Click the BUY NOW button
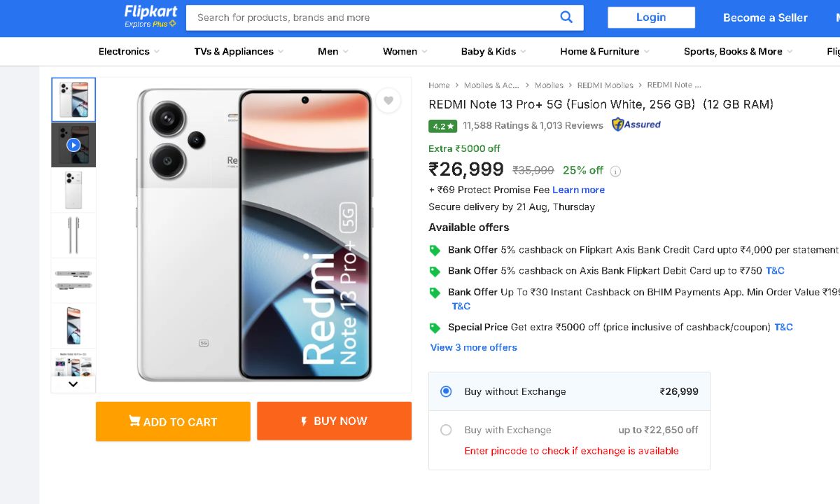 [334, 421]
